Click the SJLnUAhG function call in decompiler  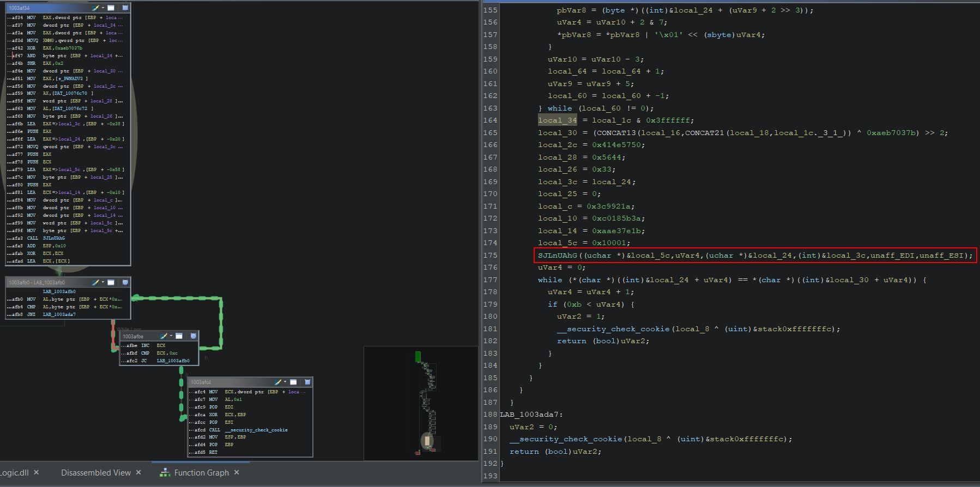[x=557, y=255]
